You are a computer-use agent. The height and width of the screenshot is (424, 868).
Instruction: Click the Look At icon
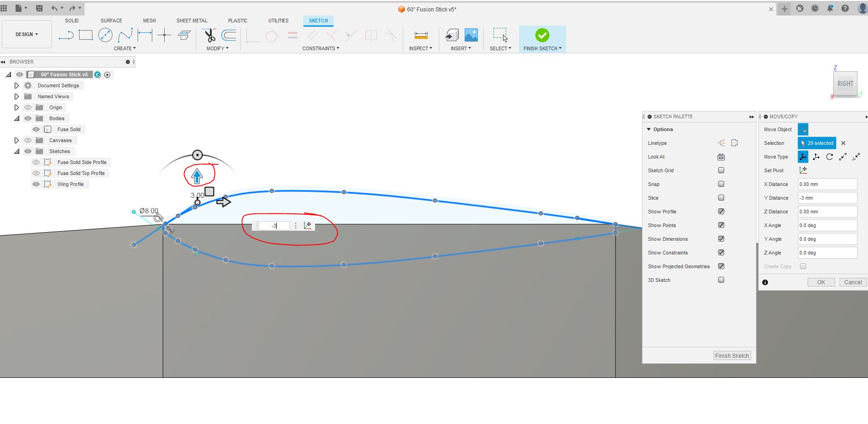pos(721,157)
